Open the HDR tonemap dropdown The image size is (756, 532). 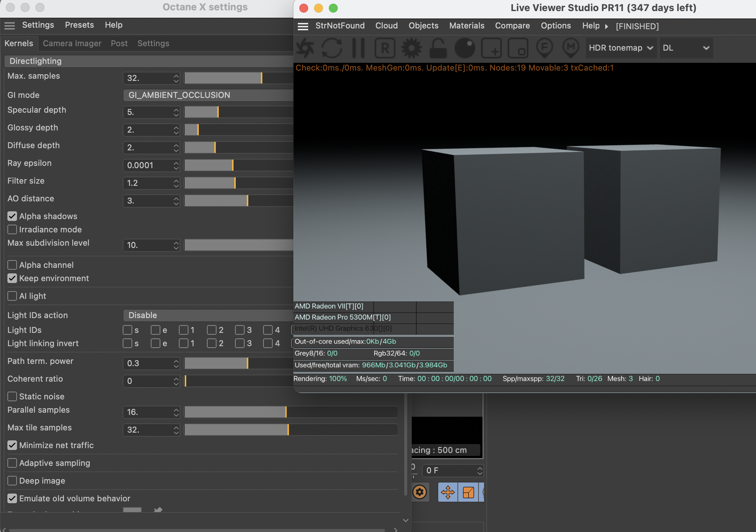[621, 48]
